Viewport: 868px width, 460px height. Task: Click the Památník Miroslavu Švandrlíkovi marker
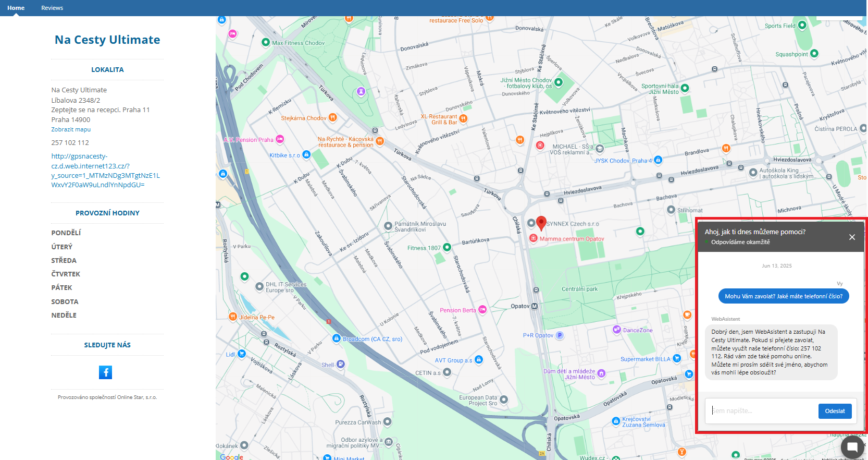click(x=388, y=226)
